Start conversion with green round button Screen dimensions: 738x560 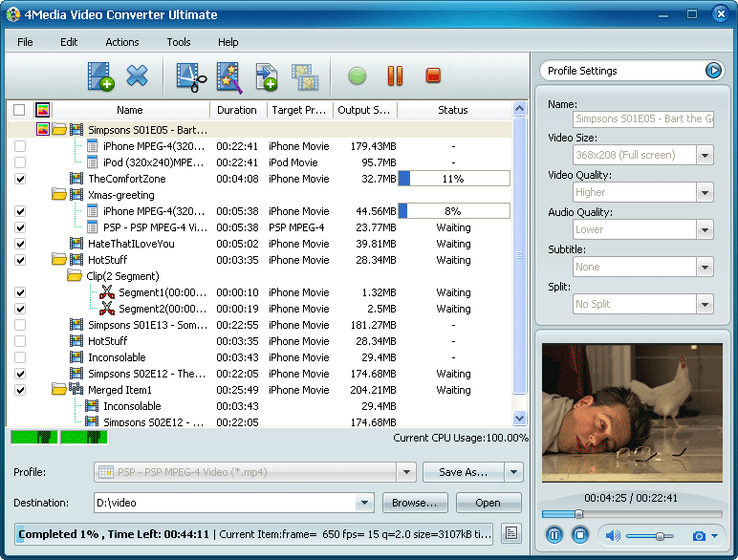tap(357, 75)
